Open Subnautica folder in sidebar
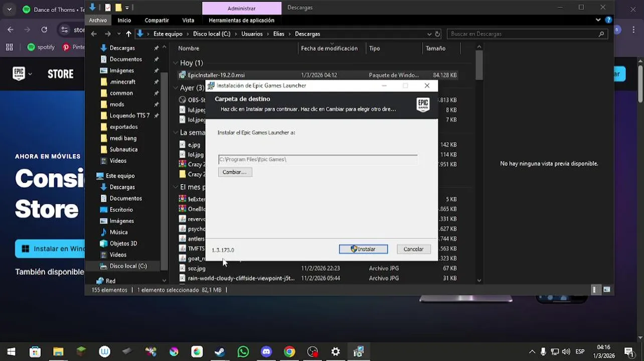 click(123, 149)
